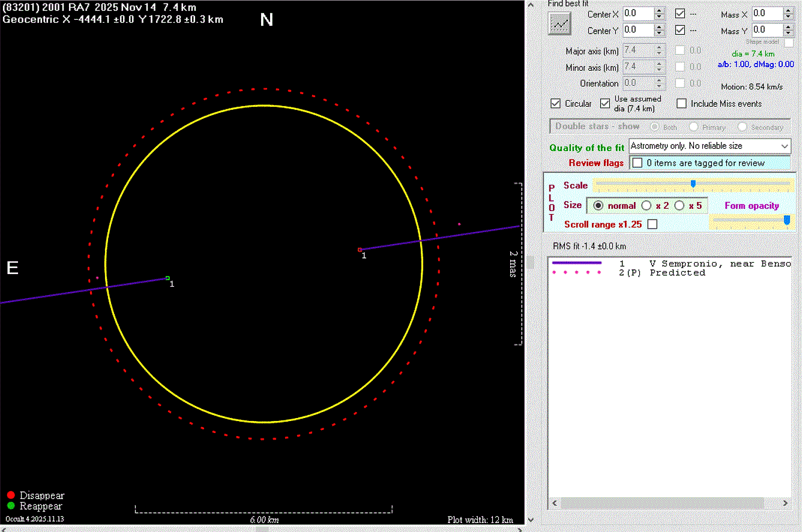The width and height of the screenshot is (802, 532).
Task: Enable Include Miss events checkbox
Action: click(x=681, y=104)
